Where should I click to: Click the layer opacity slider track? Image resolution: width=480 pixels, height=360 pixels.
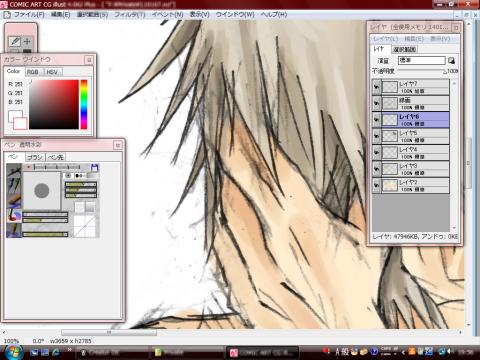pos(422,71)
